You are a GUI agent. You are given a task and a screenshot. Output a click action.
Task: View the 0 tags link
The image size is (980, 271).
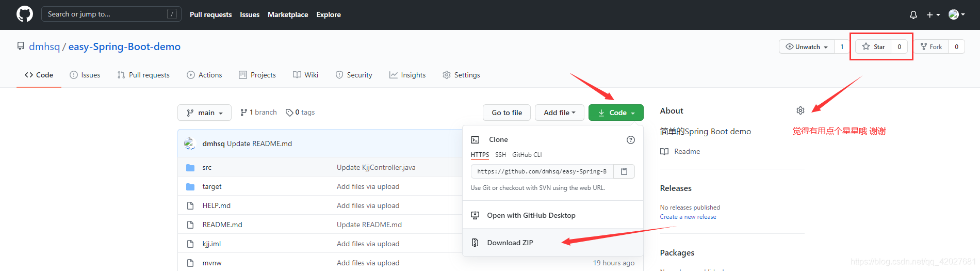tap(300, 112)
